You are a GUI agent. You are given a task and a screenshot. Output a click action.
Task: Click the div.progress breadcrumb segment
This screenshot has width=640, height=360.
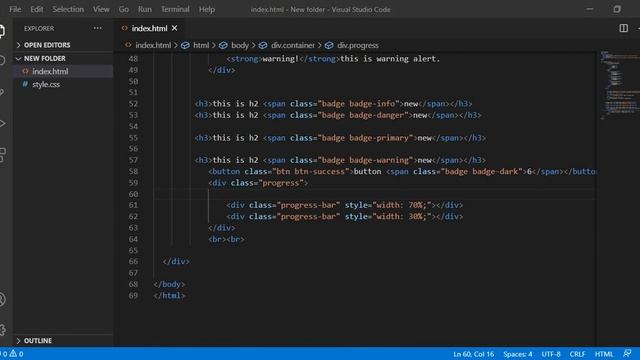click(x=358, y=45)
